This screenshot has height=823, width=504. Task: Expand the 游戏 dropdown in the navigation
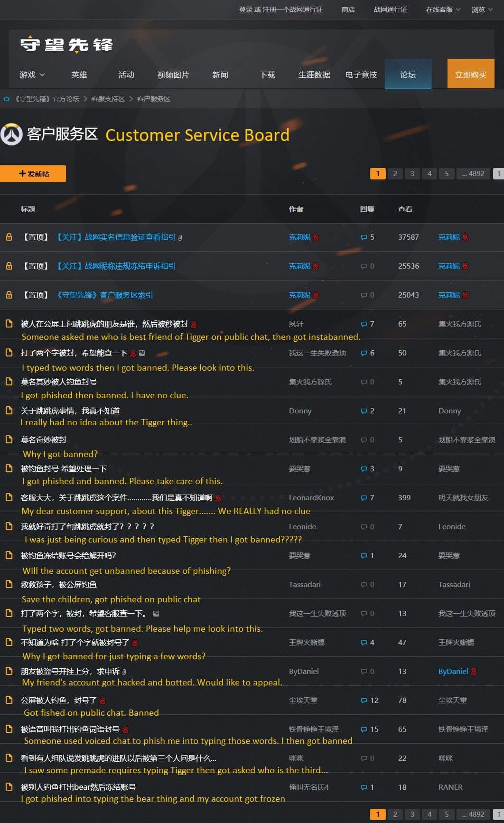click(32, 75)
